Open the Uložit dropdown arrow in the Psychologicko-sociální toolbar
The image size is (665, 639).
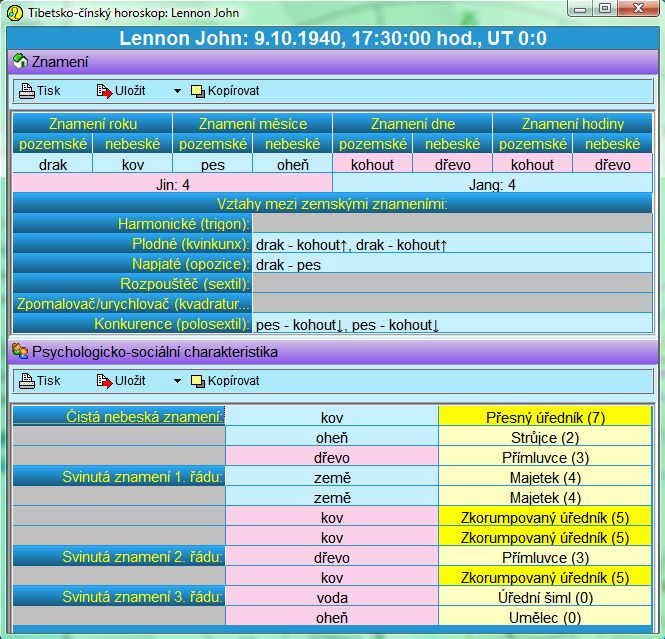[177, 381]
